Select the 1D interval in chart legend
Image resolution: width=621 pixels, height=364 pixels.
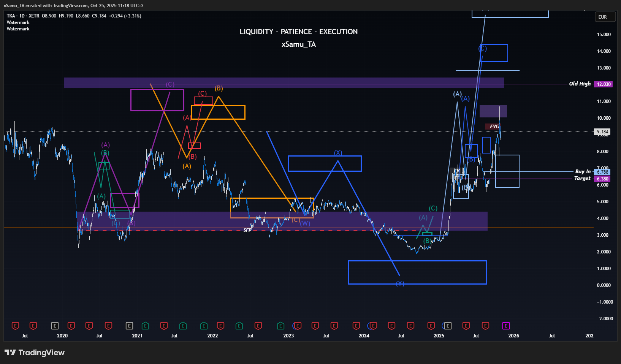coord(22,16)
